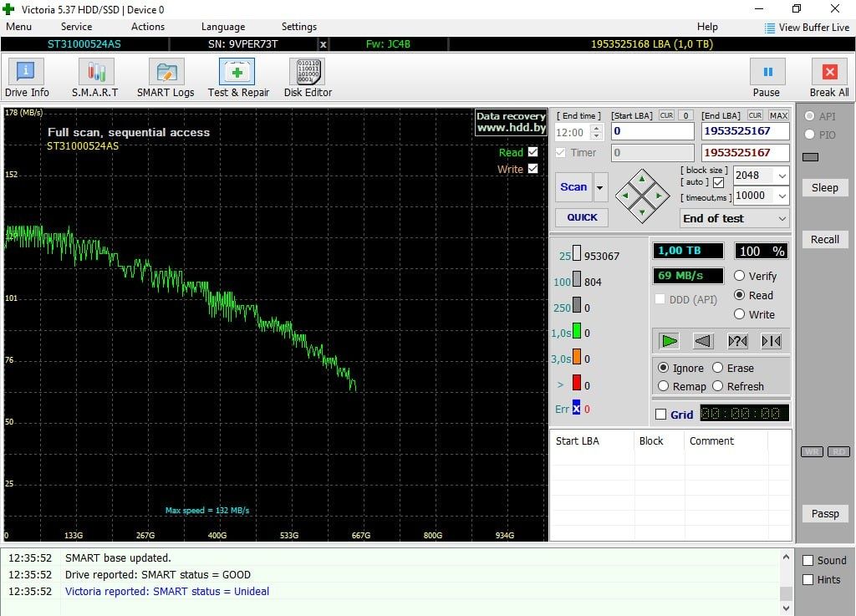Click the small gray indicator below PIO

(x=810, y=157)
